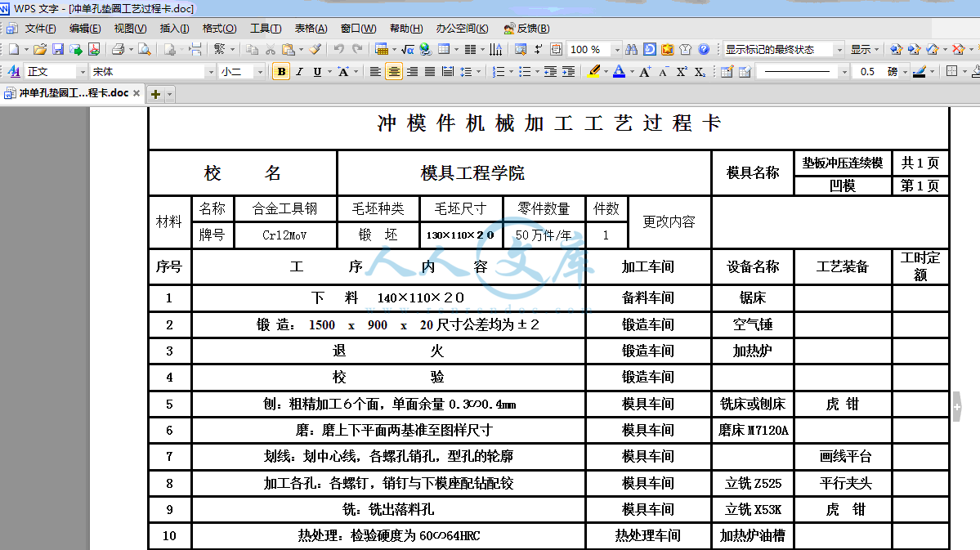Create a new blank document
980x550 pixels.
pyautogui.click(x=13, y=49)
